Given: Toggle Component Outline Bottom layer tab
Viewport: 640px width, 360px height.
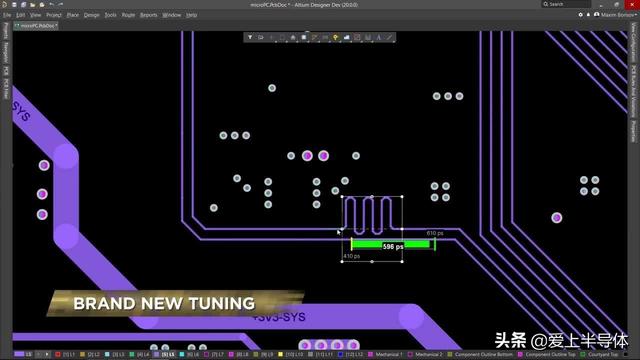Looking at the screenshot, I should (480, 355).
